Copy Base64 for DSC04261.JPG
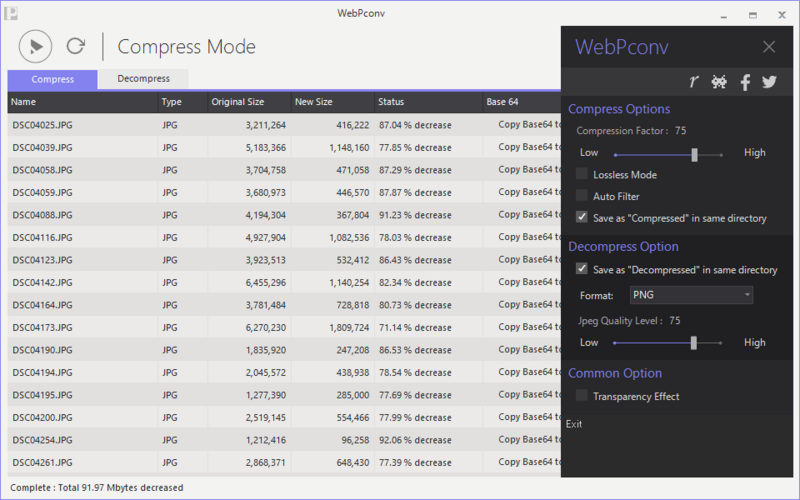This screenshot has width=800, height=500. tap(530, 462)
